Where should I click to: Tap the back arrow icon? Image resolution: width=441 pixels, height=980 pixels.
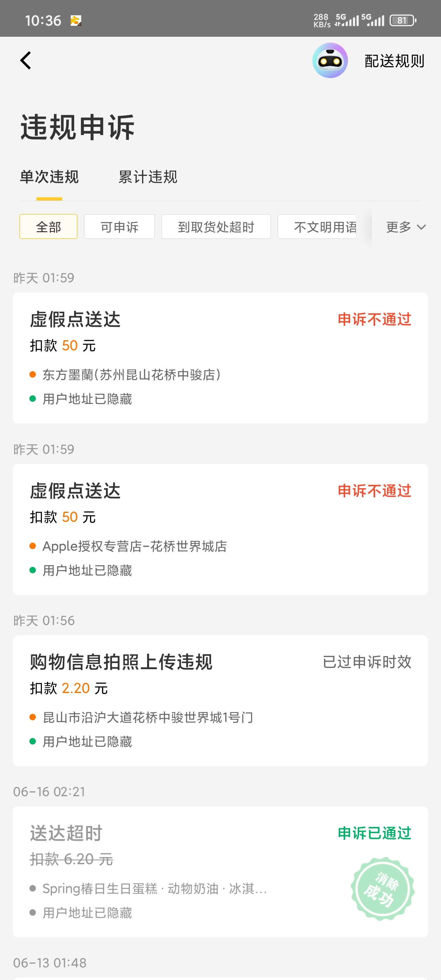(25, 61)
